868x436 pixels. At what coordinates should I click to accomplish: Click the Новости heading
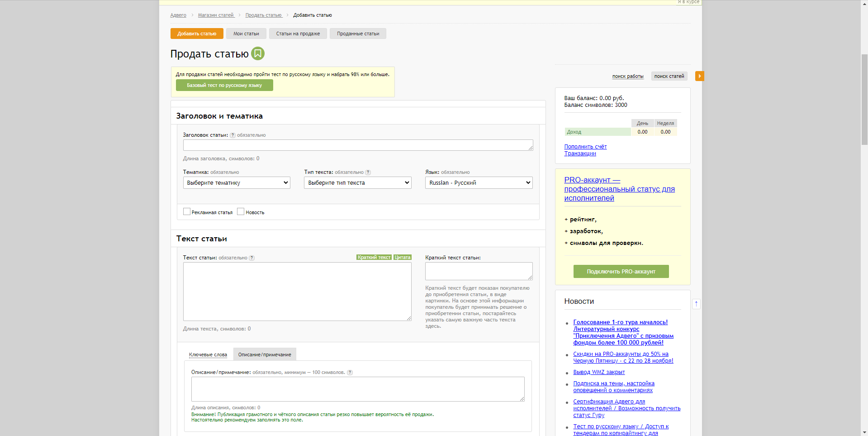(x=579, y=302)
